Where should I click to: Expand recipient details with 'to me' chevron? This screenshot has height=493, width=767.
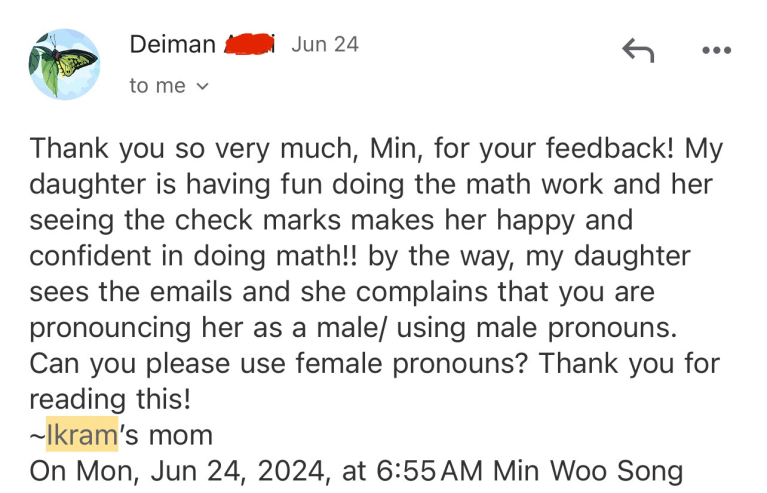(204, 87)
